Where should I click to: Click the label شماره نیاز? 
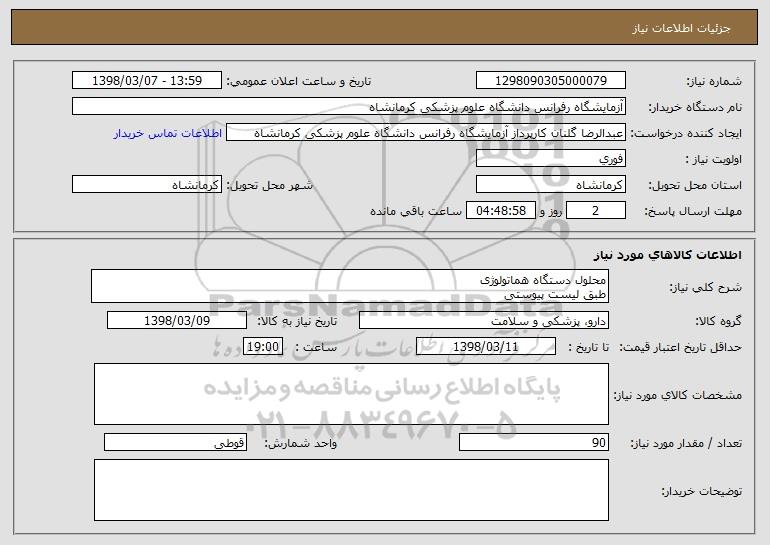pyautogui.click(x=714, y=81)
